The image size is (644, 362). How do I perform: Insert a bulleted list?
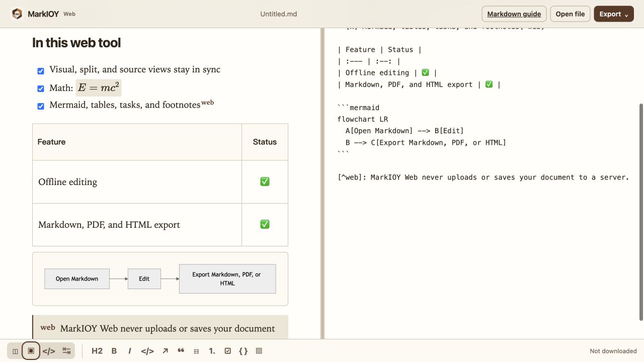point(197,351)
